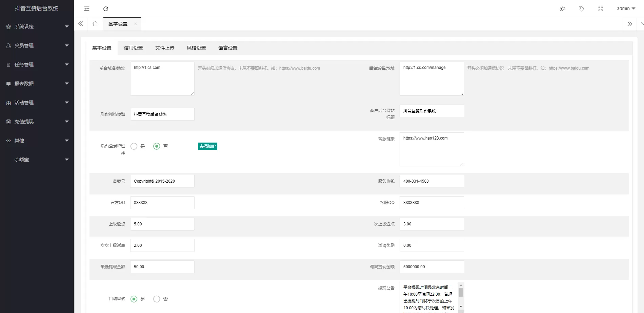The image size is (644, 313).
Task: Click the refresh icon in top bar
Action: coord(106,9)
